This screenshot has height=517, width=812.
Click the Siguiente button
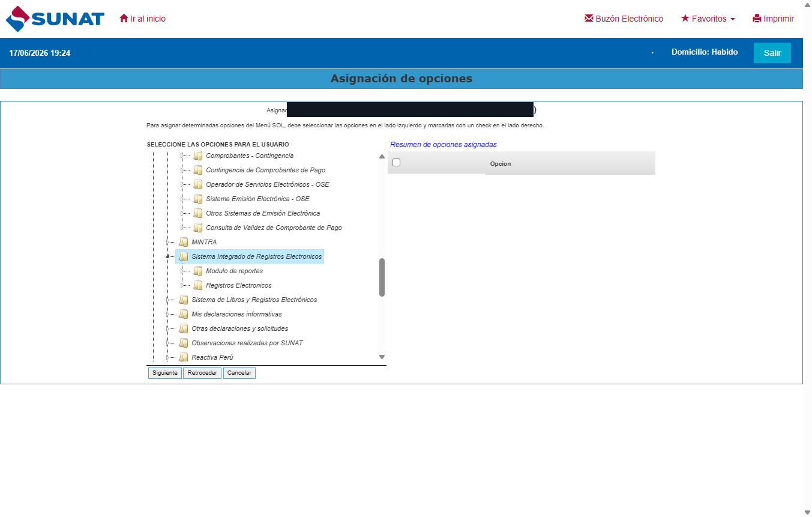tap(165, 373)
